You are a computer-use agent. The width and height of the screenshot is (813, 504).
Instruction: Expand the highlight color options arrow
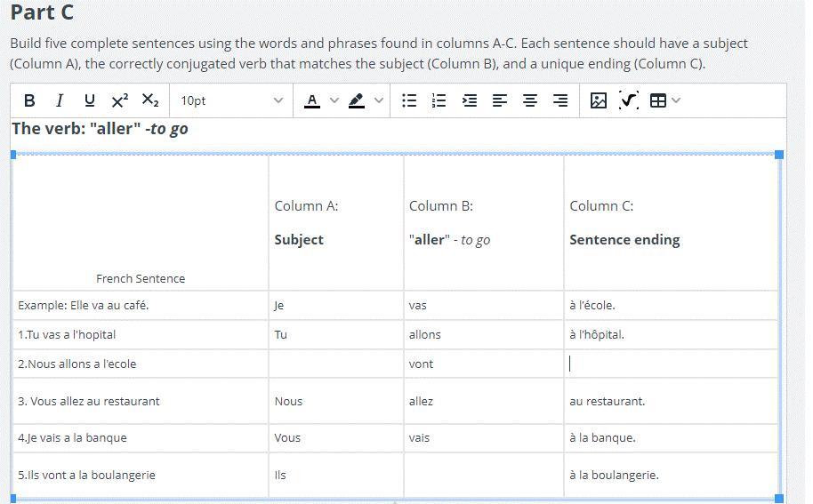pyautogui.click(x=379, y=100)
